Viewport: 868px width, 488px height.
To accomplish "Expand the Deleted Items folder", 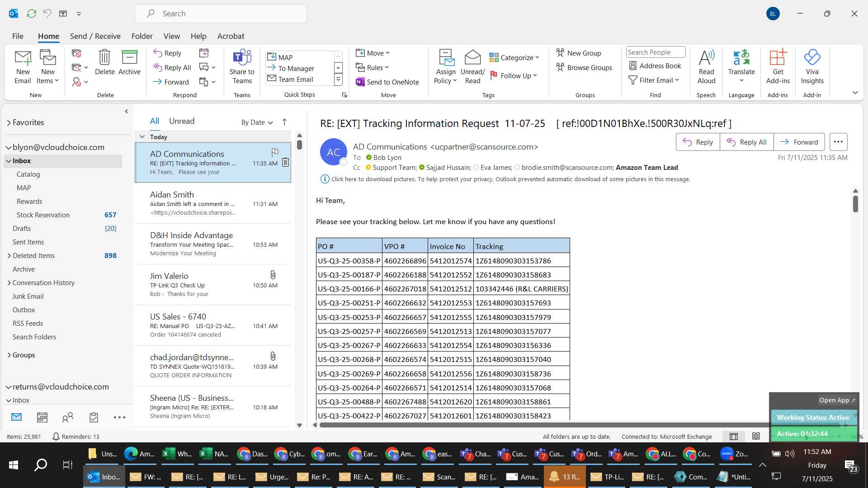I will pyautogui.click(x=9, y=256).
